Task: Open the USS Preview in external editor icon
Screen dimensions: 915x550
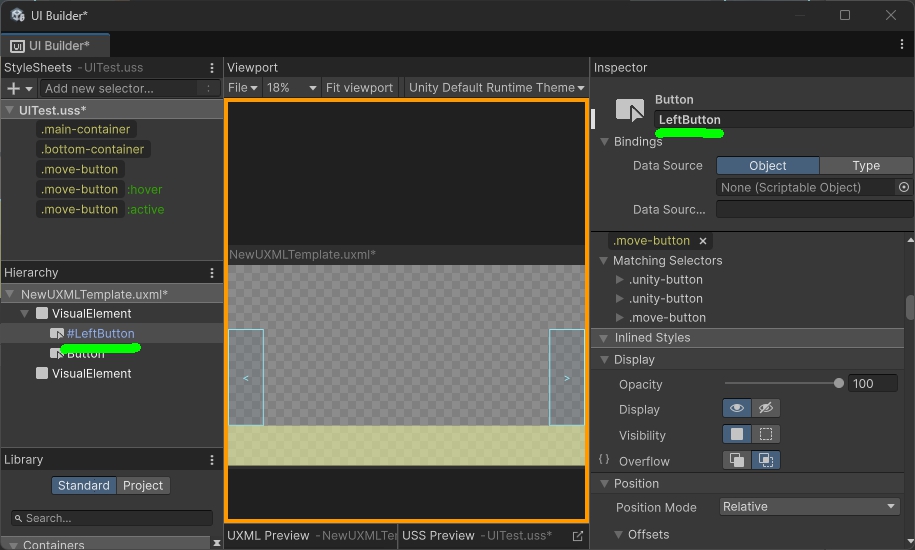Action: coord(578,536)
